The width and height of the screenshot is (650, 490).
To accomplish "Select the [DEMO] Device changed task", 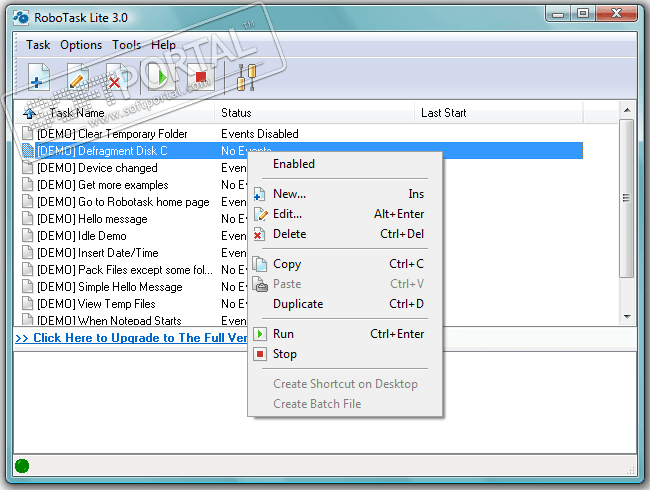I will (x=97, y=168).
